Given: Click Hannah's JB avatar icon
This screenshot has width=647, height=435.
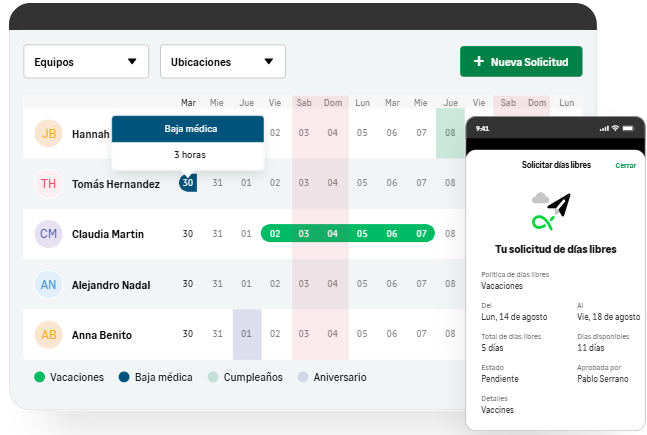Looking at the screenshot, I should coord(49,134).
